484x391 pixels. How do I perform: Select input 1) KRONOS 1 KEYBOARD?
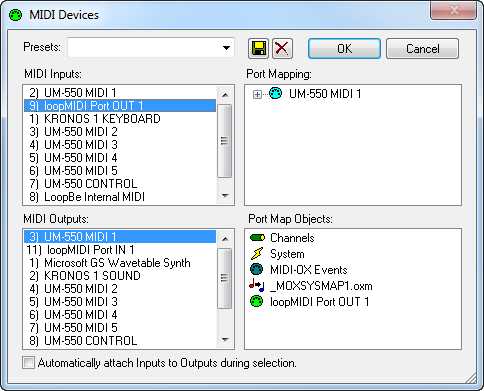[120, 119]
